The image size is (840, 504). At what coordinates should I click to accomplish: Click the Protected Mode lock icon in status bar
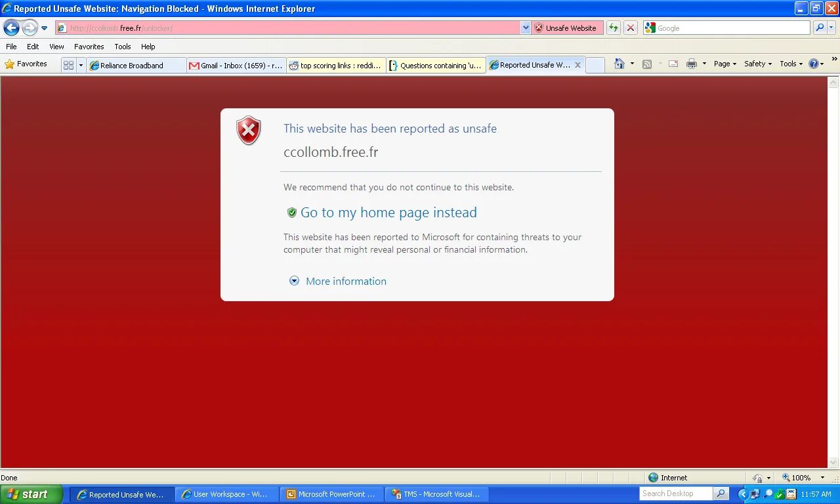coord(758,478)
